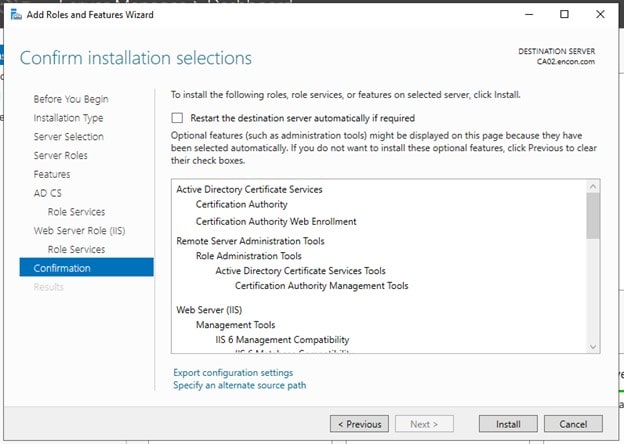Go to Installation Type step
Viewport: 624px width, 444px height.
coord(68,118)
